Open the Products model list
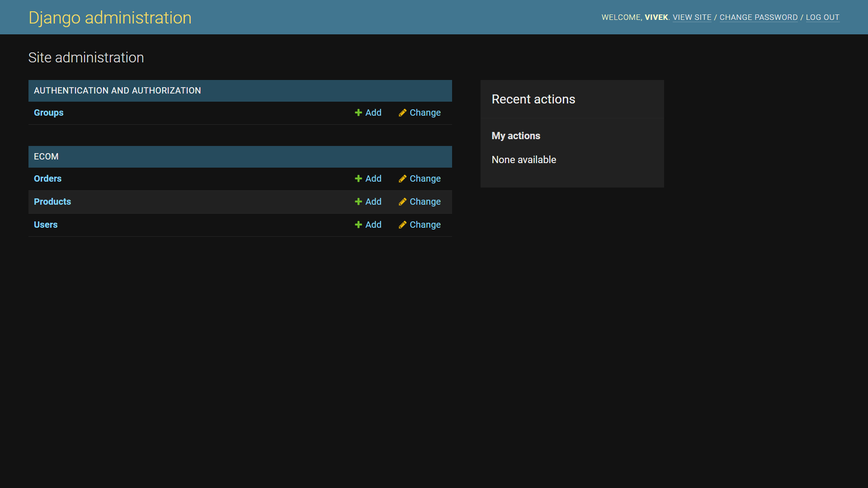Viewport: 868px width, 488px height. pyautogui.click(x=52, y=202)
